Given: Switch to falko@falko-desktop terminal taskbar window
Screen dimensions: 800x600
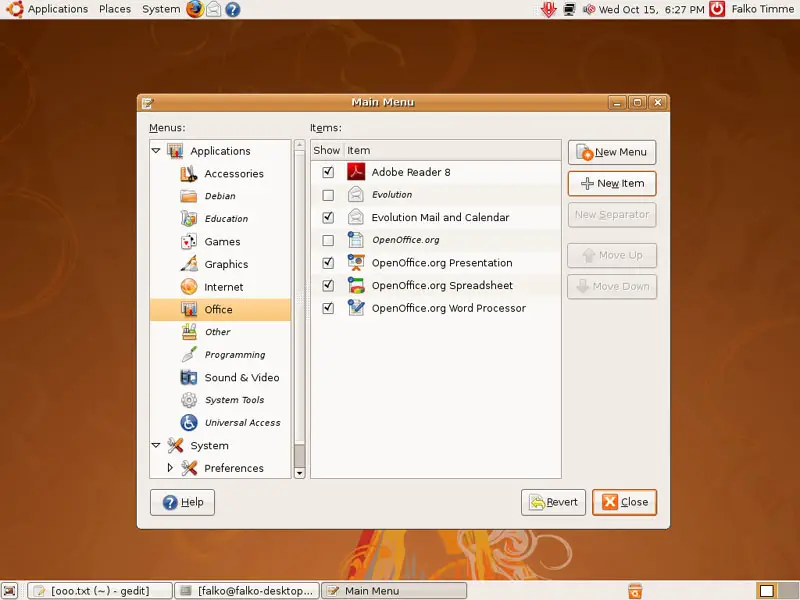Looking at the screenshot, I should click(247, 591).
